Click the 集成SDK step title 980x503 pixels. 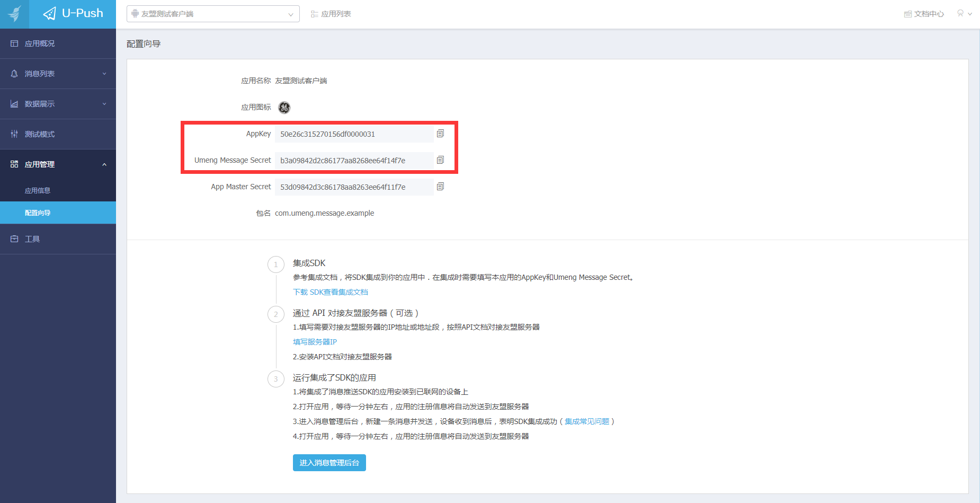point(309,263)
